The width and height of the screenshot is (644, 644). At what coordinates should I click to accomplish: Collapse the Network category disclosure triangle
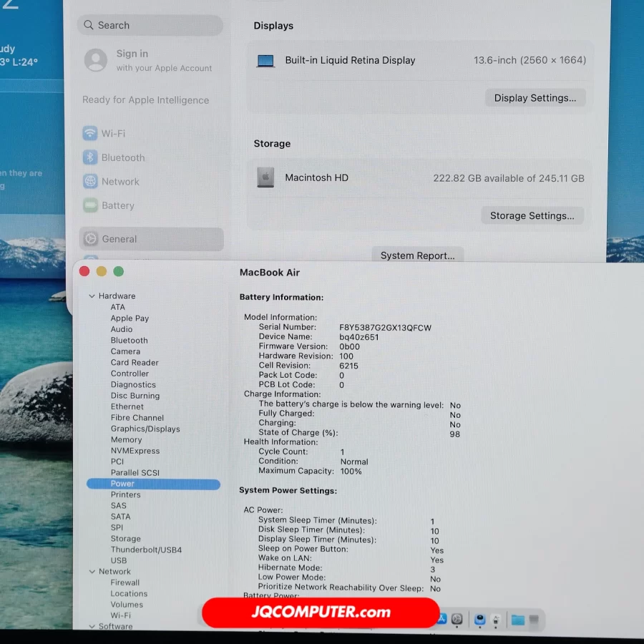click(92, 572)
